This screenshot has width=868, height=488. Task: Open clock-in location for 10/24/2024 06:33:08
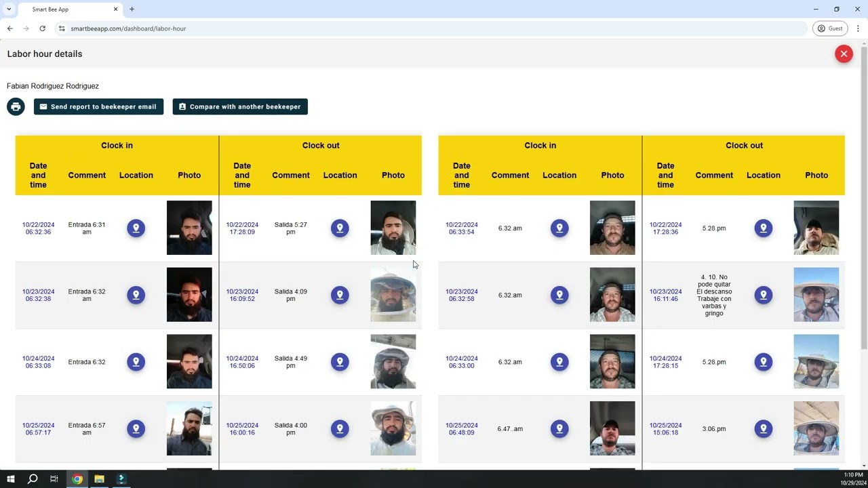click(x=136, y=362)
